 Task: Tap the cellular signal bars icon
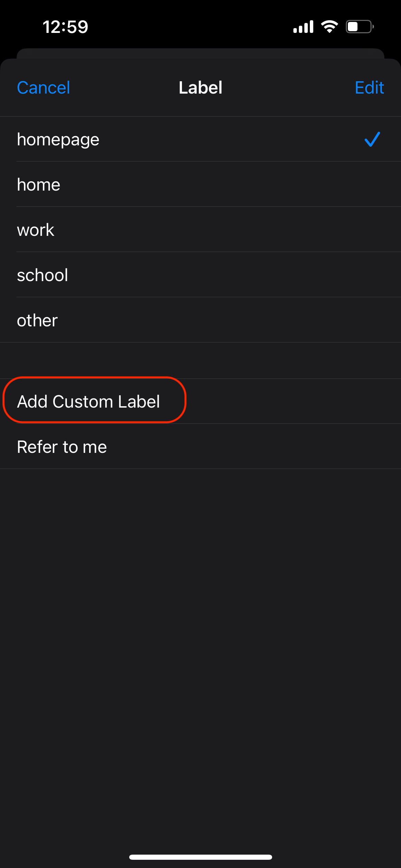click(303, 27)
